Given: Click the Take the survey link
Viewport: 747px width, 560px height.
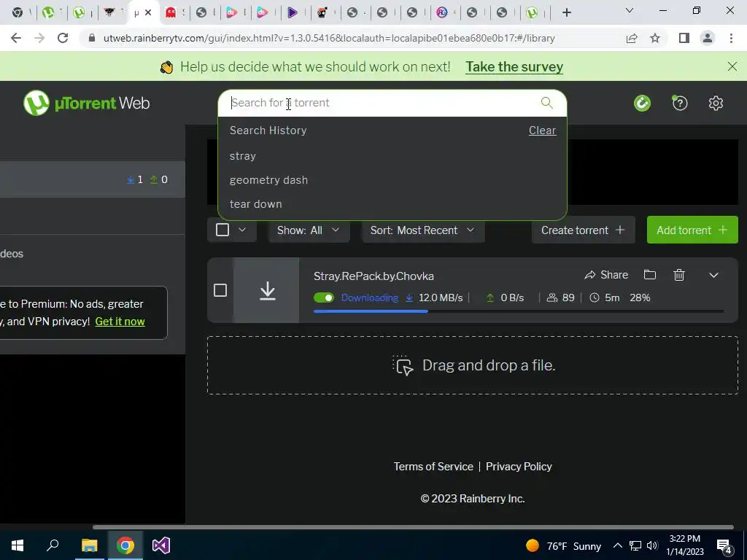Looking at the screenshot, I should pyautogui.click(x=514, y=66).
